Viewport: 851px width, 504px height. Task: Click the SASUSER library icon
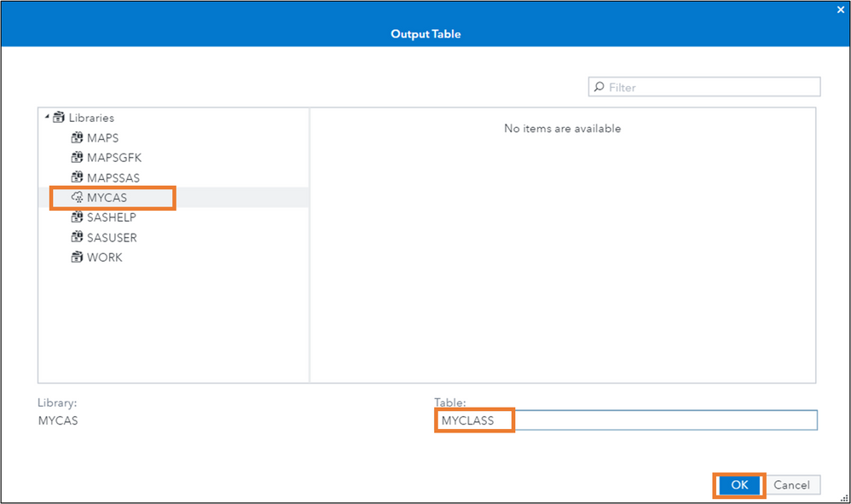click(x=77, y=237)
